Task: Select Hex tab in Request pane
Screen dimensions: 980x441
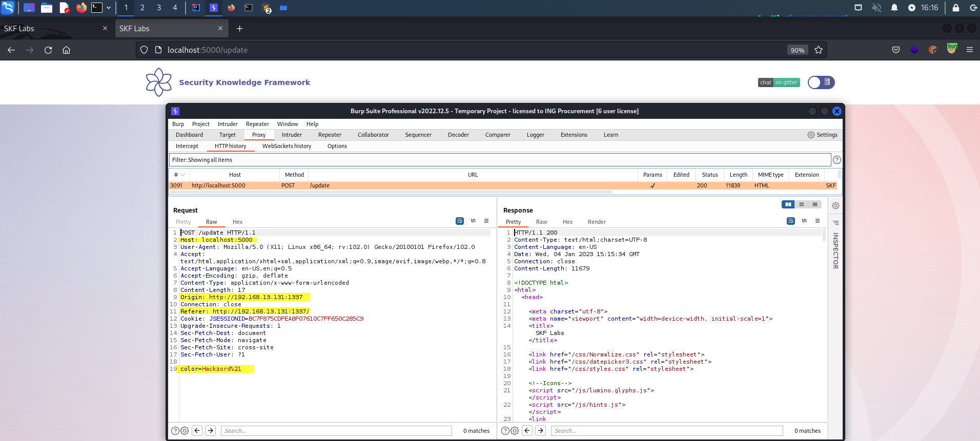Action: pos(237,222)
